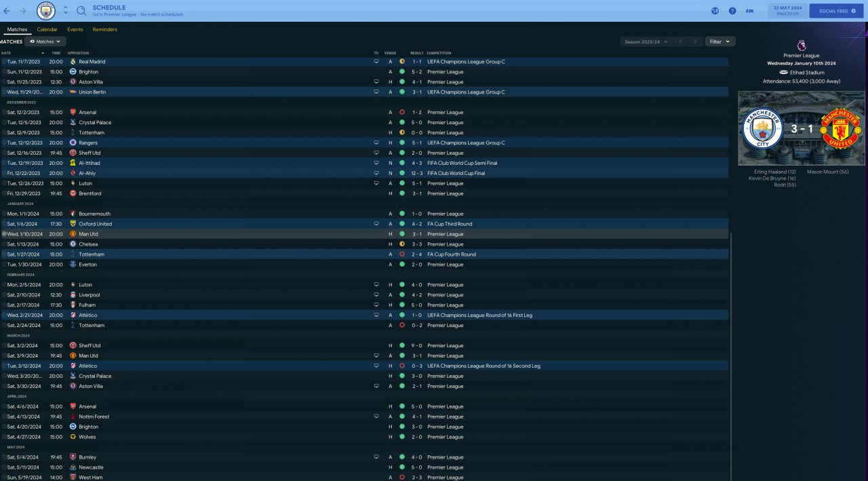868x481 pixels.
Task: Select the West Ham match row
Action: click(x=364, y=478)
